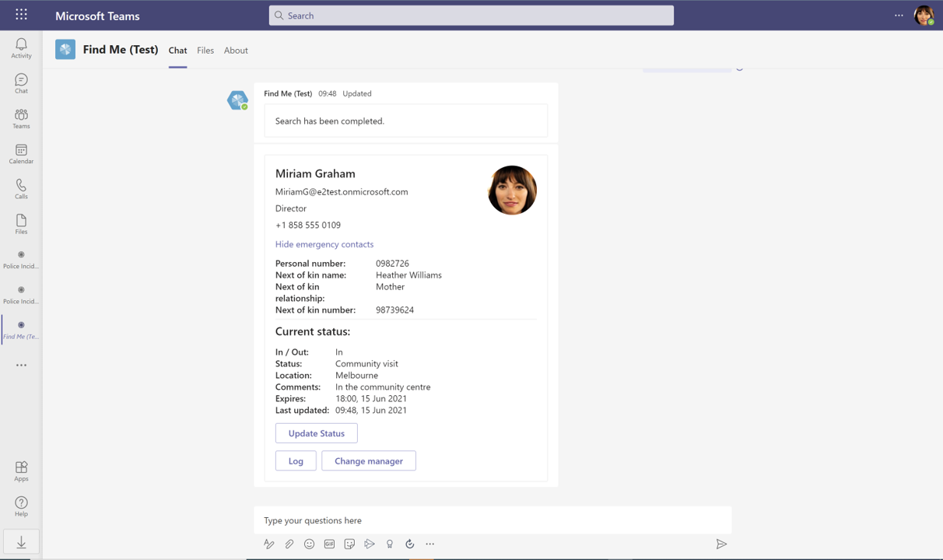Open more messaging extensions ellipsis
Screen dimensions: 943x560
tap(430, 544)
